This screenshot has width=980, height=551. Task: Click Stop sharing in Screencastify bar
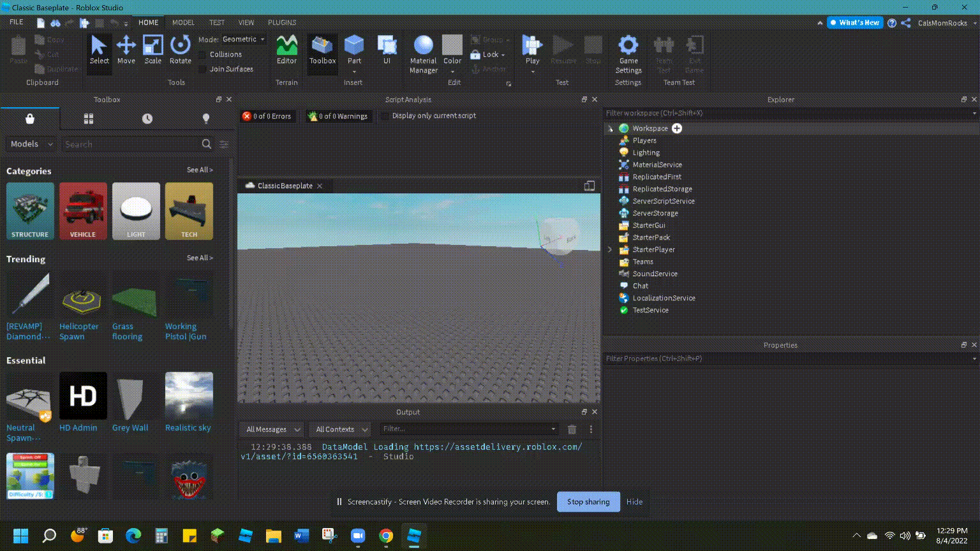coord(588,502)
